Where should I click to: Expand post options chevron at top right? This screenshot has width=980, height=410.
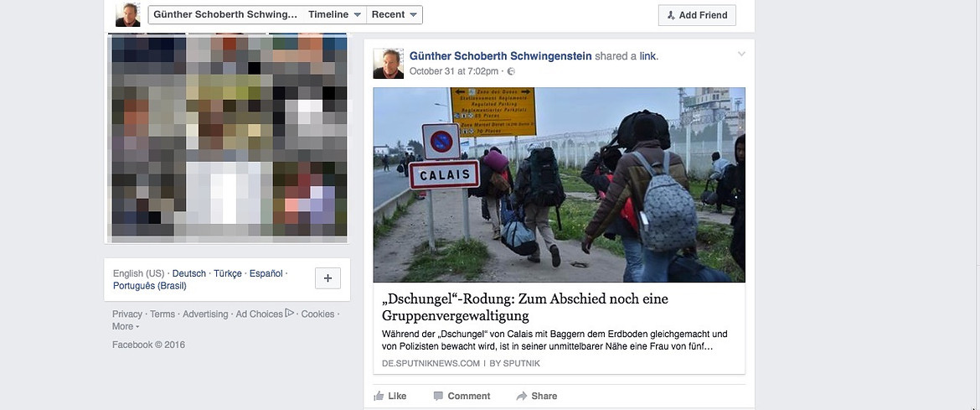[741, 54]
